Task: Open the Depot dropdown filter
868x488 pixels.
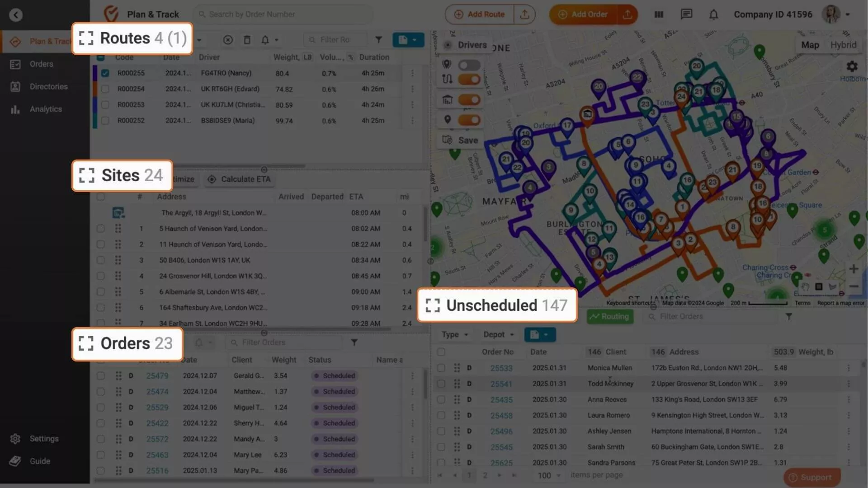Action: point(498,335)
